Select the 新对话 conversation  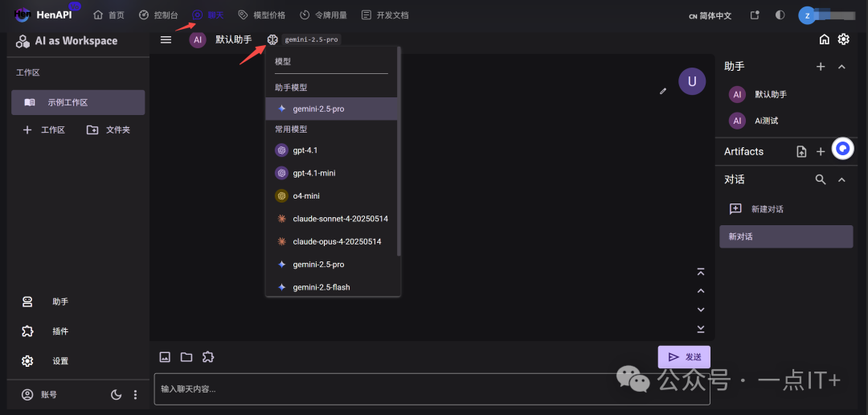pyautogui.click(x=786, y=236)
